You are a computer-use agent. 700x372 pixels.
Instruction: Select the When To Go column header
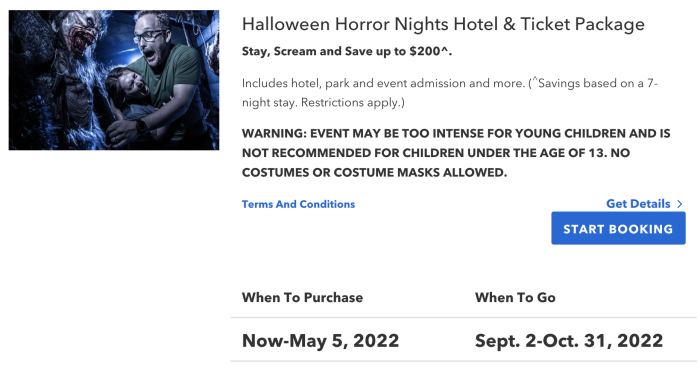click(515, 297)
